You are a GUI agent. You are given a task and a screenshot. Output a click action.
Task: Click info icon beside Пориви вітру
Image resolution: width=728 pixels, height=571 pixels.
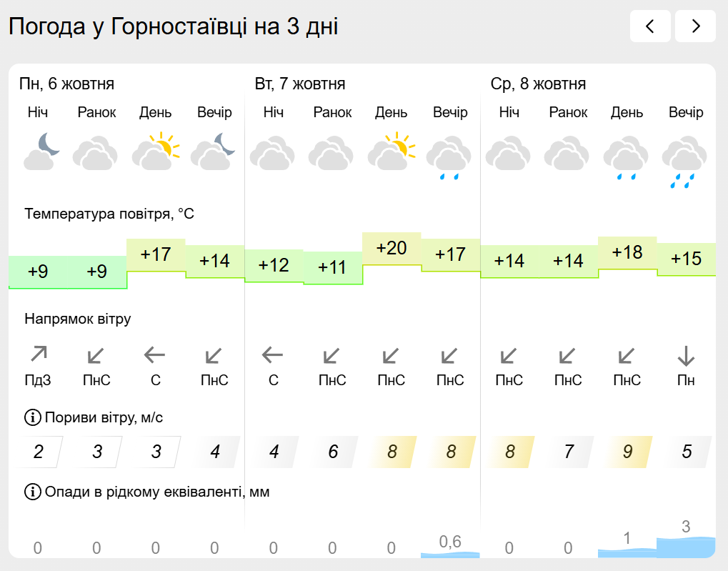coord(32,417)
